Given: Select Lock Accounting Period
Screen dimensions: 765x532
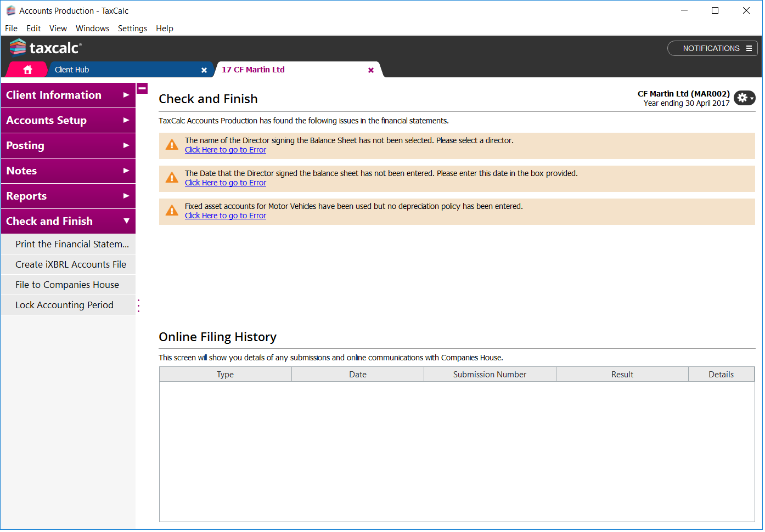Looking at the screenshot, I should pyautogui.click(x=64, y=305).
